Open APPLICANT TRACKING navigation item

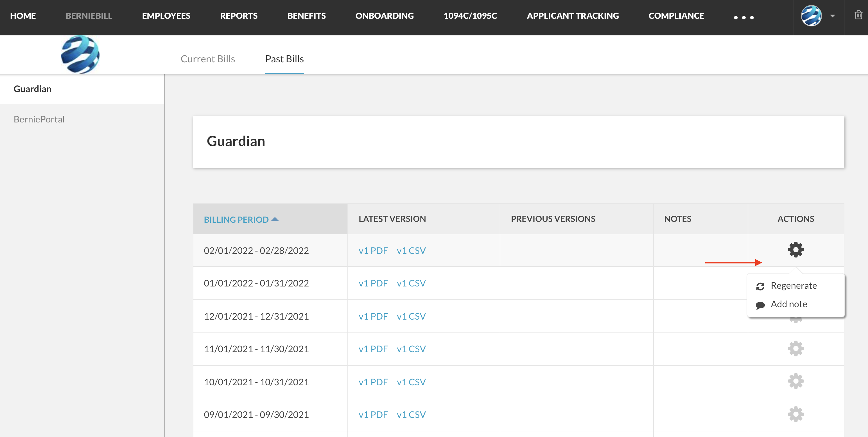point(573,16)
